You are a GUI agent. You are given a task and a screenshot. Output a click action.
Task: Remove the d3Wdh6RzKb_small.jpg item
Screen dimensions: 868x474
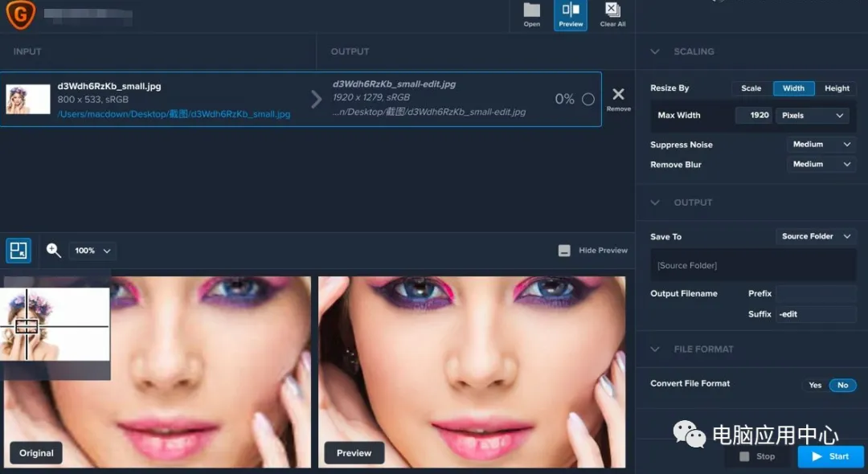click(x=618, y=99)
